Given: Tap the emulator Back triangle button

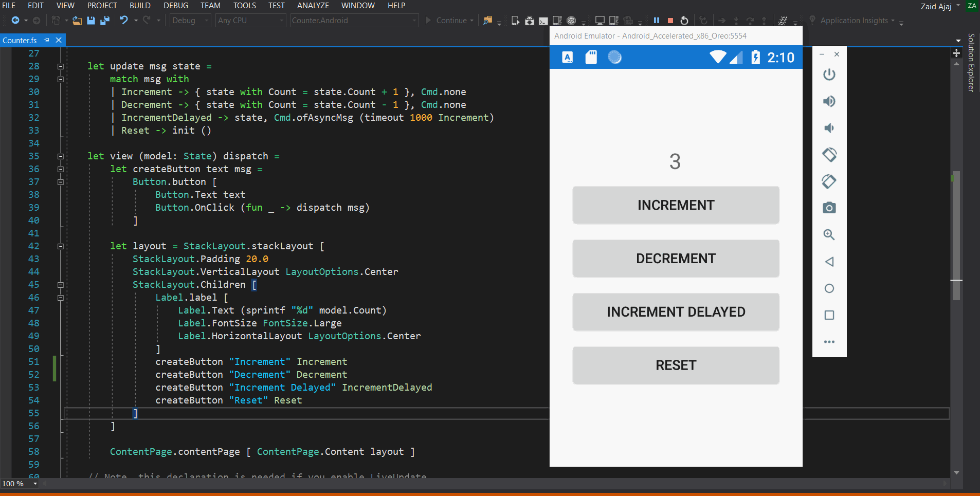Looking at the screenshot, I should point(829,262).
